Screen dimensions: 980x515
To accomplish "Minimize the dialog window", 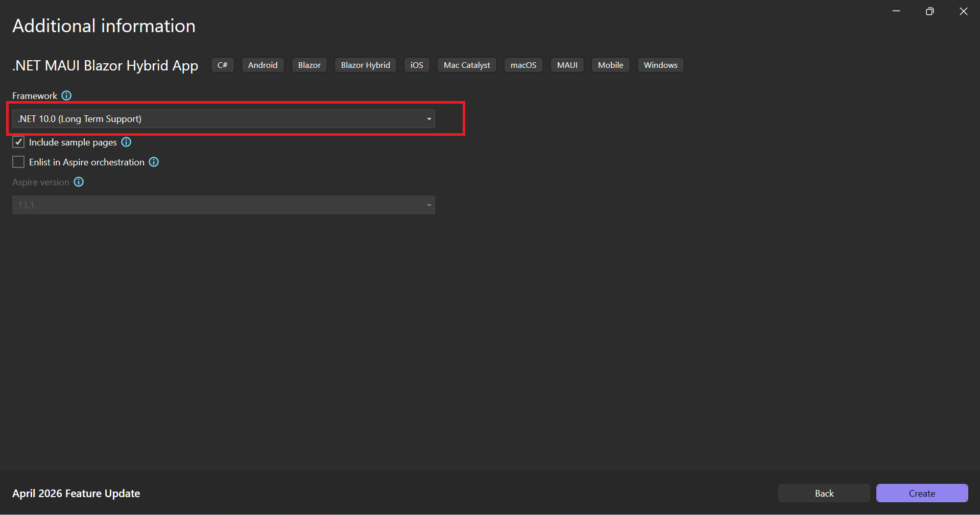I will coord(896,11).
